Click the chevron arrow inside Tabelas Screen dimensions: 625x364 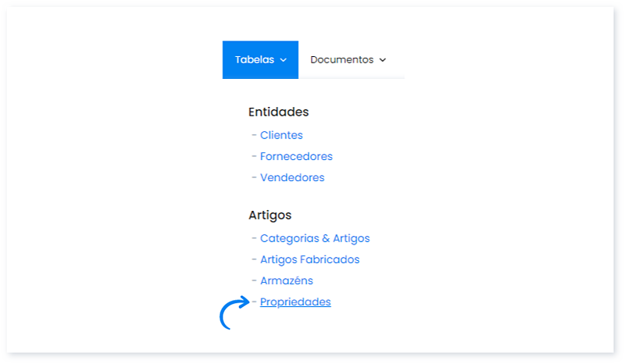(x=284, y=60)
